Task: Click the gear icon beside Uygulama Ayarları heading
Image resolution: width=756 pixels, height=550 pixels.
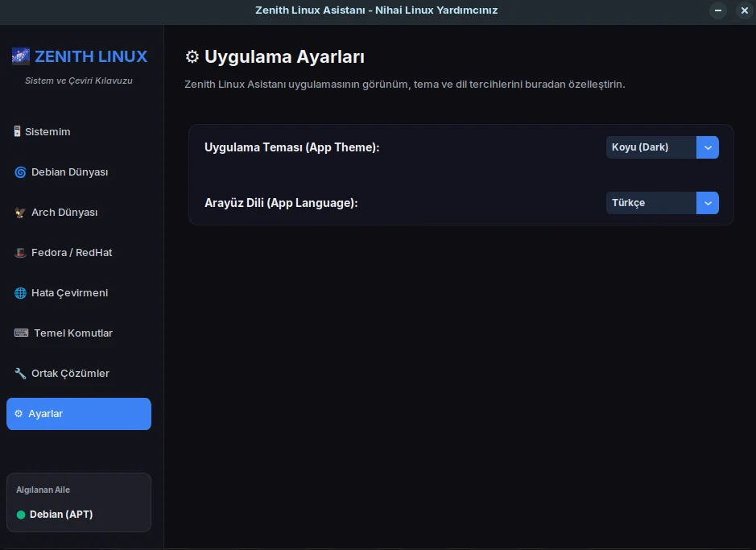Action: point(192,57)
